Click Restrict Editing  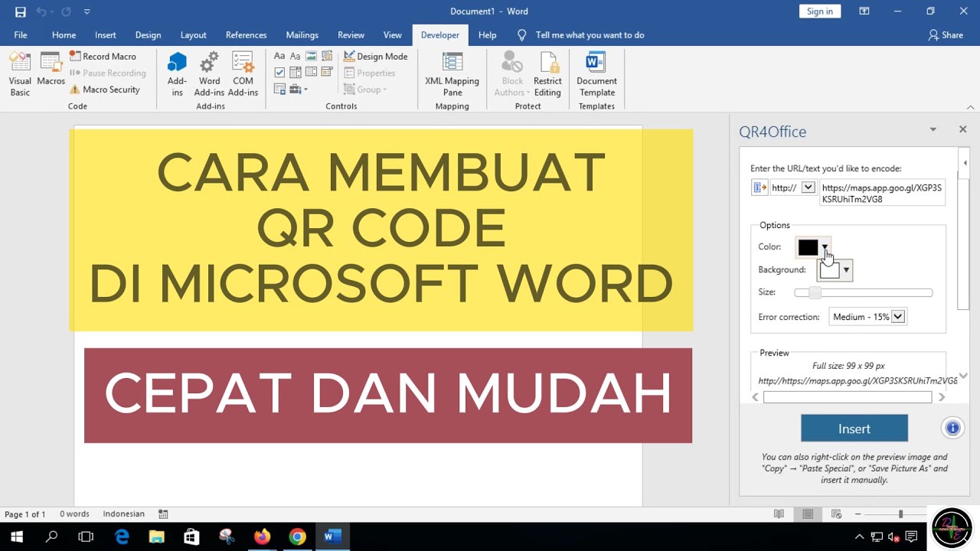point(547,74)
